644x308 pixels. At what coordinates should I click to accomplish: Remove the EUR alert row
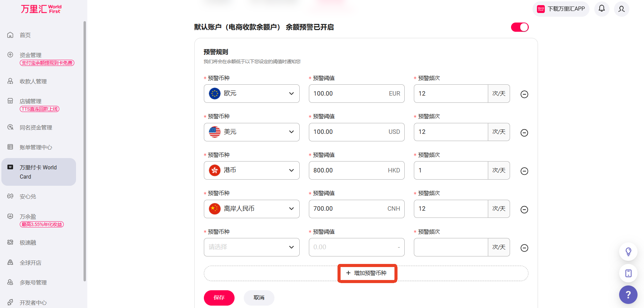point(524,94)
